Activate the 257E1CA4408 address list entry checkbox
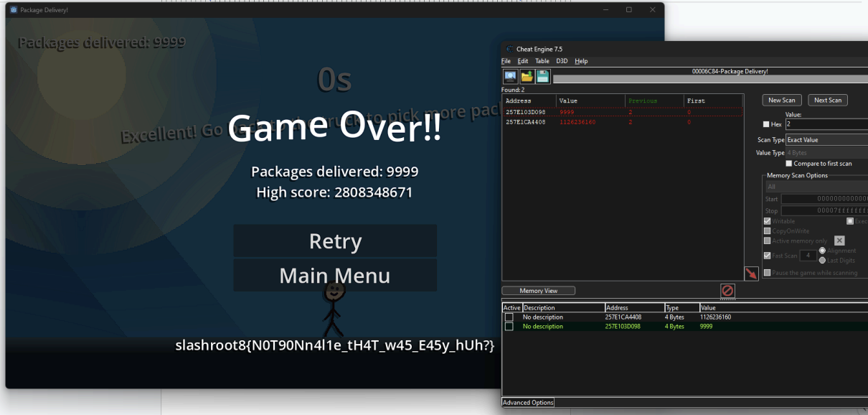 pyautogui.click(x=509, y=317)
